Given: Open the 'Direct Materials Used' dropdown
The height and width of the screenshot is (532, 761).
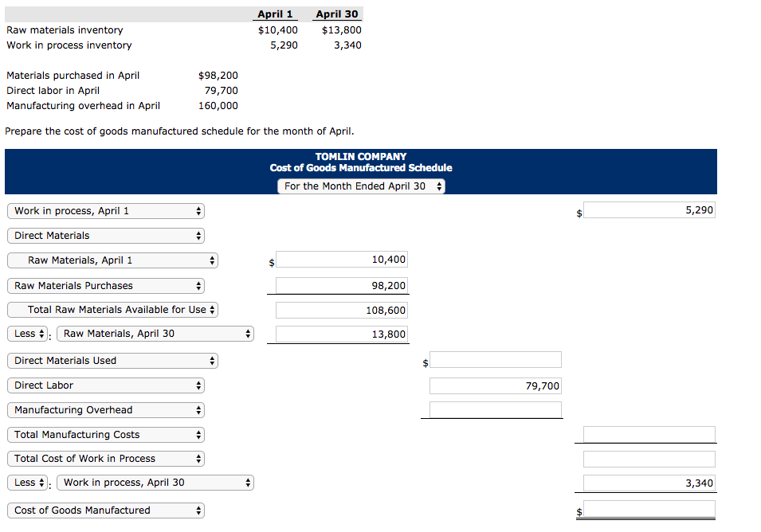Looking at the screenshot, I should point(112,361).
